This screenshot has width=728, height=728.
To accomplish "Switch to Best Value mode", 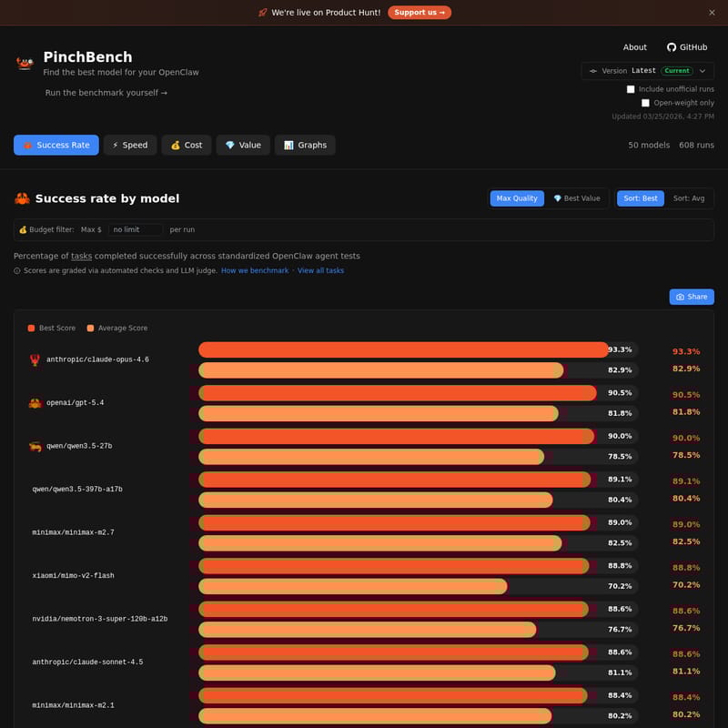I will tap(577, 198).
